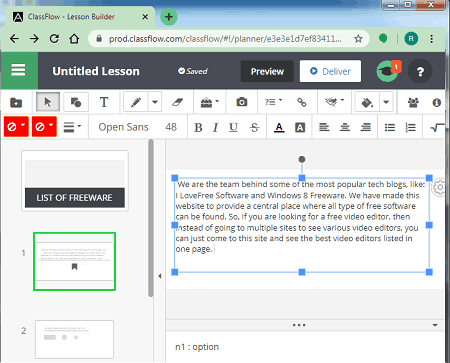
Task: Open the text box settings gear
Action: [x=439, y=187]
